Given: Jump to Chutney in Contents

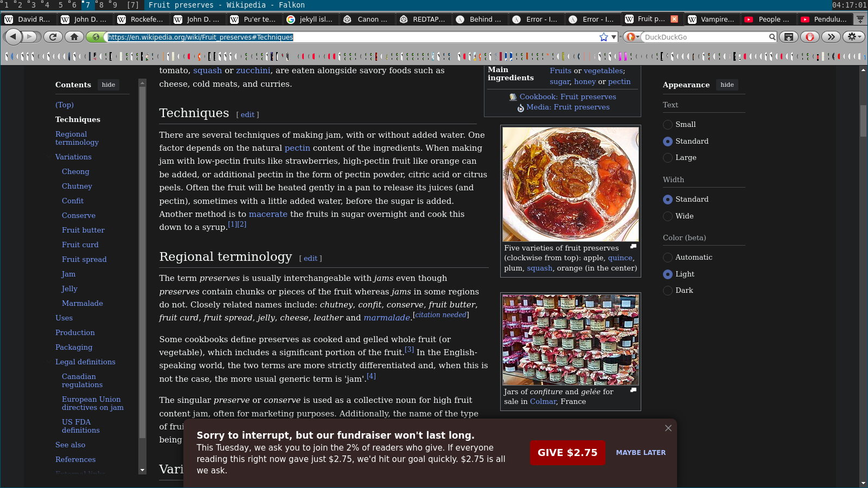Looking at the screenshot, I should click(x=77, y=187).
